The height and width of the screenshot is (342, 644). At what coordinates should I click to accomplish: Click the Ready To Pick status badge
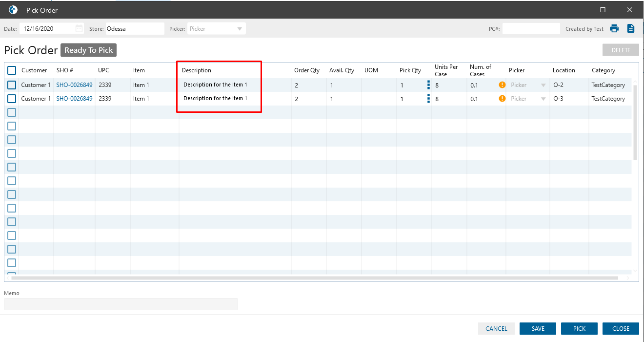(89, 50)
